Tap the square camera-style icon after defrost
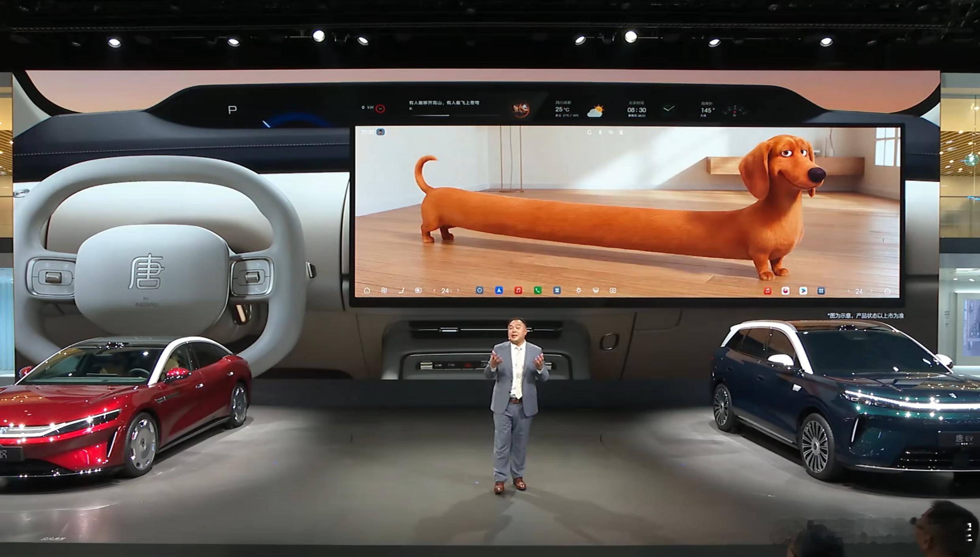Screen dimensions: 980x557 tap(613, 290)
